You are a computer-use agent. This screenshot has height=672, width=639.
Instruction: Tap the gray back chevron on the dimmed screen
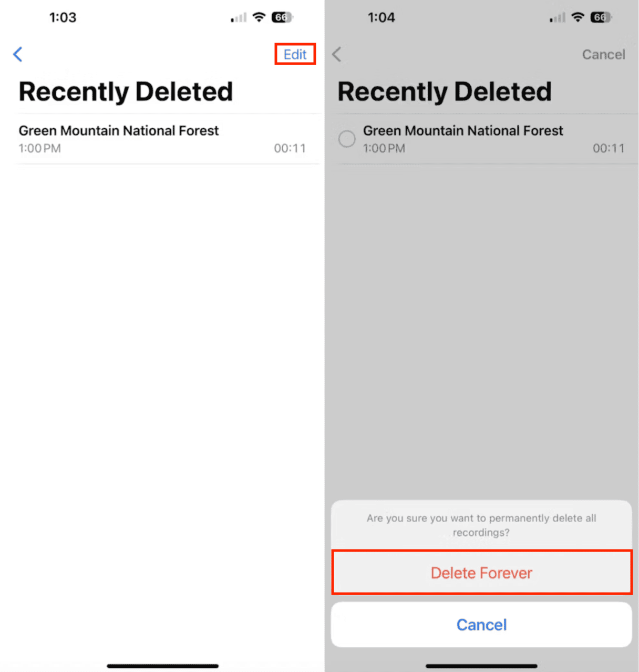337,54
